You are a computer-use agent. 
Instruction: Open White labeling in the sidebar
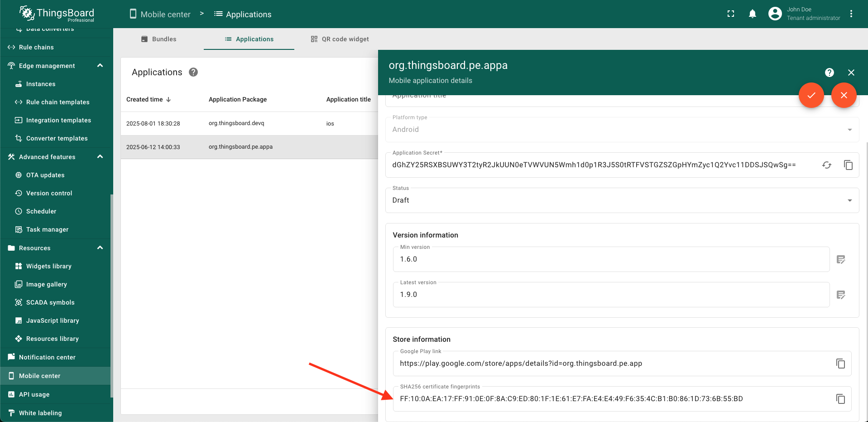40,413
